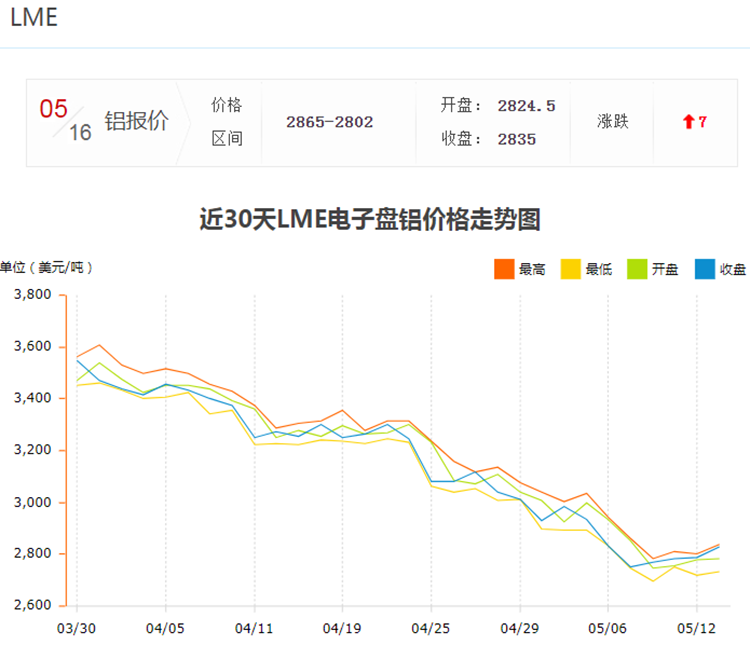The image size is (750, 645).
Task: Click the 单位（美元/吨）unit label
Action: 47,267
